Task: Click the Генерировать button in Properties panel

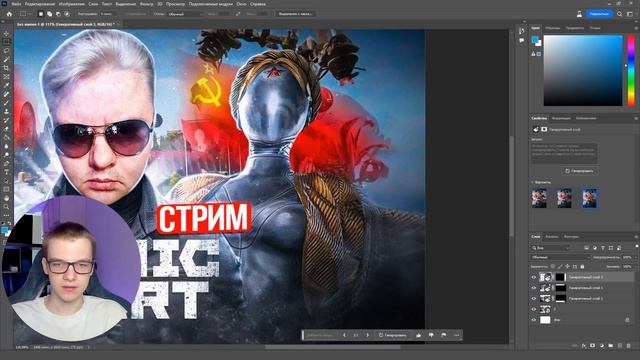Action: [580, 171]
